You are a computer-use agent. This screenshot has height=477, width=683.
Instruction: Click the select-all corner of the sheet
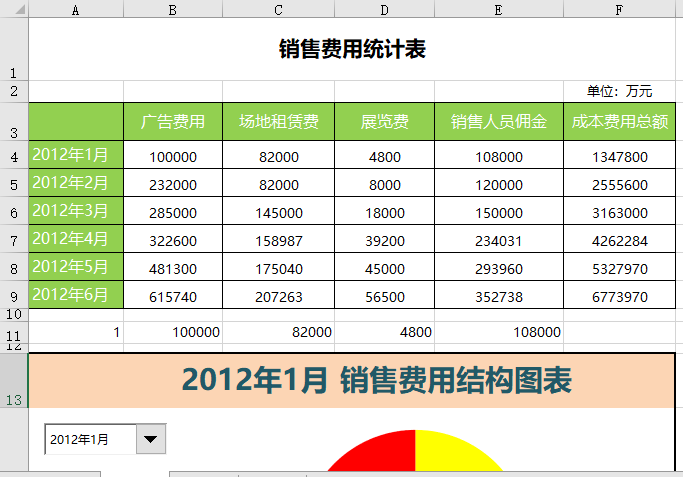point(14,9)
